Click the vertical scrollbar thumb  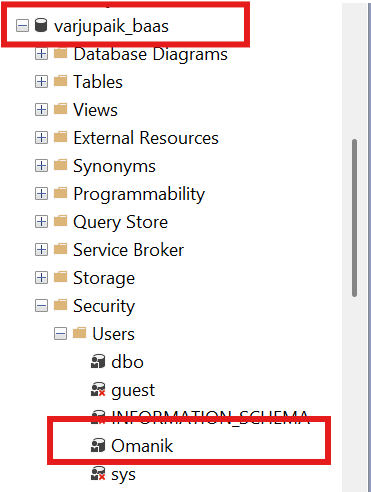354,218
